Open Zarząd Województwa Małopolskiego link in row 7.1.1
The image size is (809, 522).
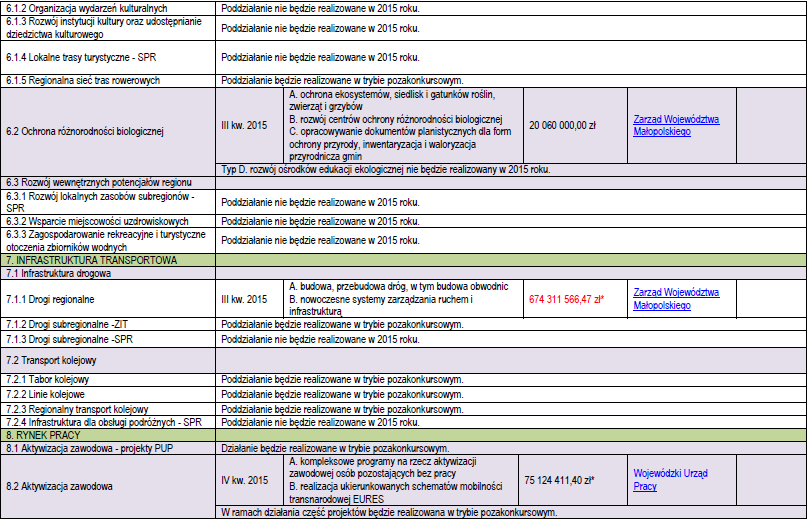pos(676,299)
